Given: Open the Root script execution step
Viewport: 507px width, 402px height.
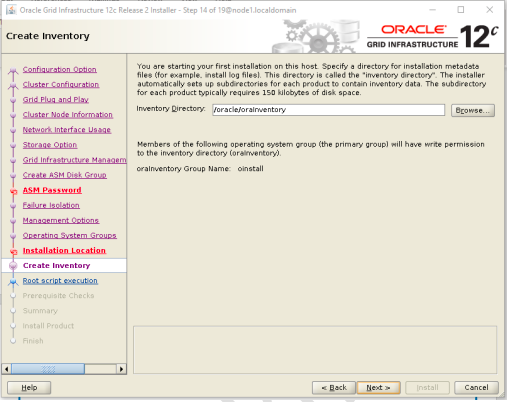Looking at the screenshot, I should click(60, 280).
